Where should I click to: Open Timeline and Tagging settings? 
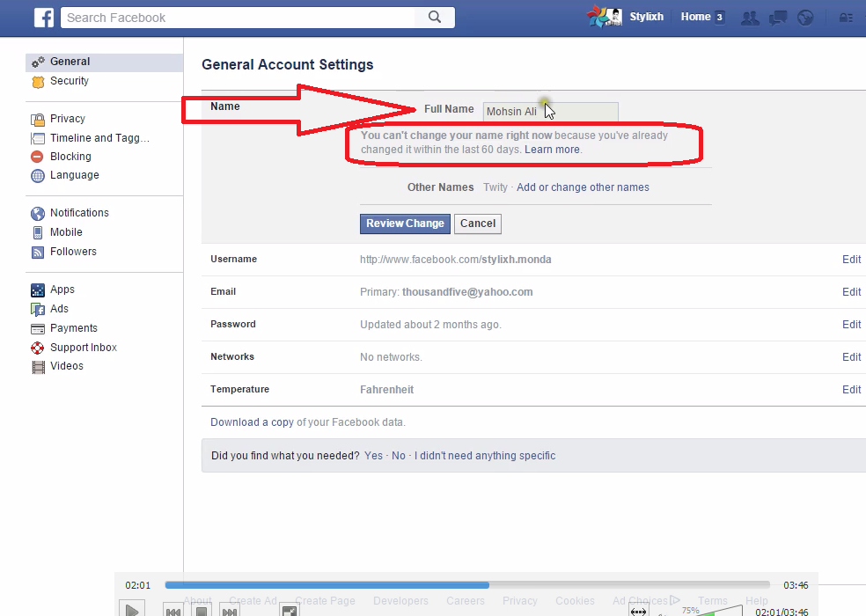(x=99, y=138)
